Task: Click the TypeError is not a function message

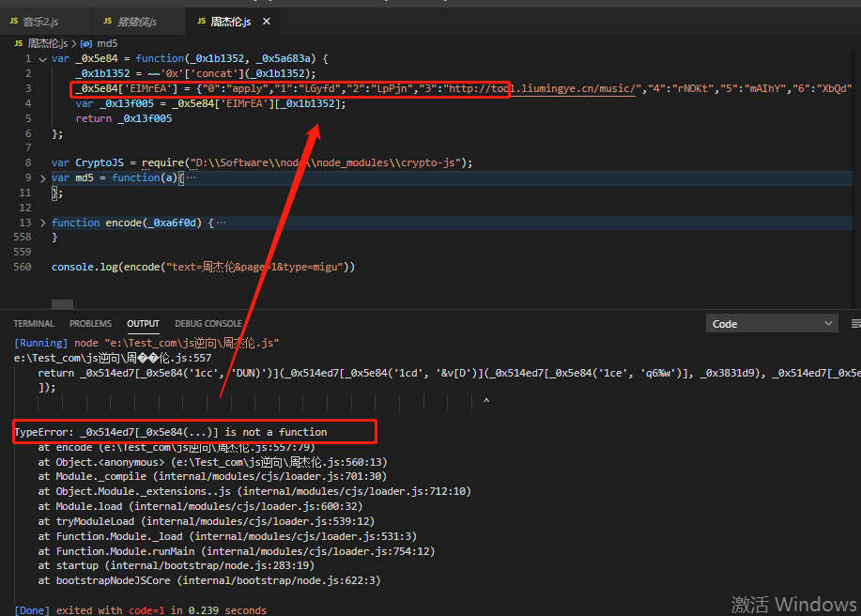Action: point(171,432)
